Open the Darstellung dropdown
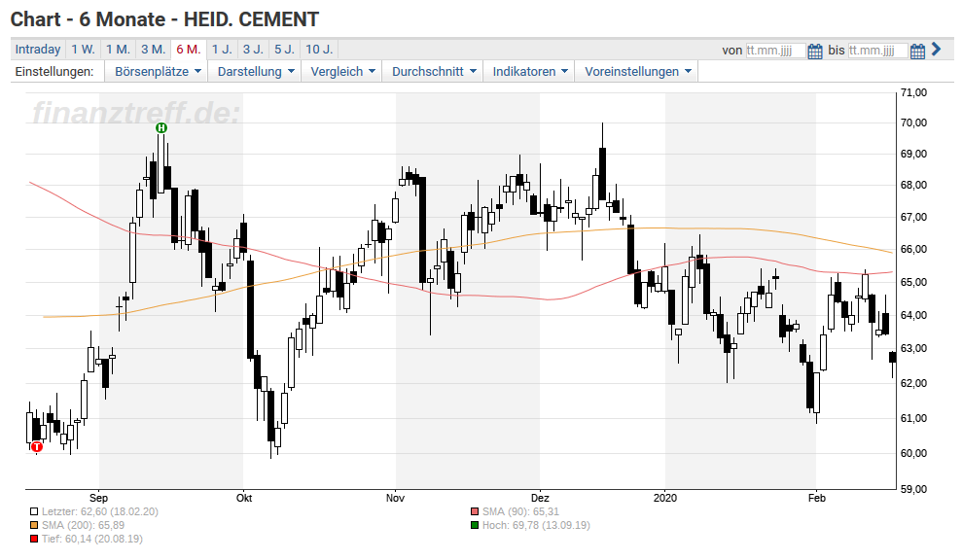 click(255, 71)
